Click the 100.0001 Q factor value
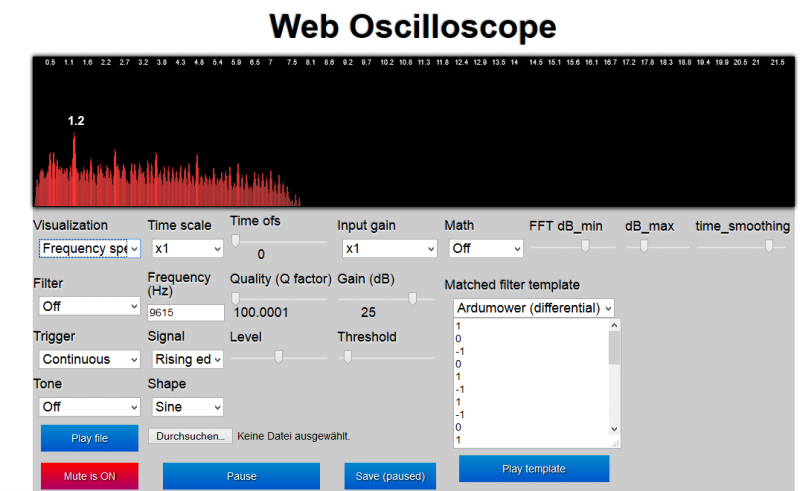The image size is (800, 491). (x=261, y=312)
